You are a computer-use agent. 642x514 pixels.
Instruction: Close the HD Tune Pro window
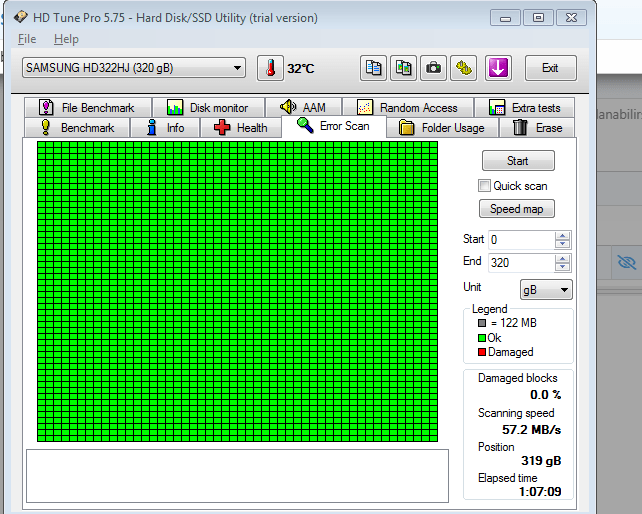[571, 18]
